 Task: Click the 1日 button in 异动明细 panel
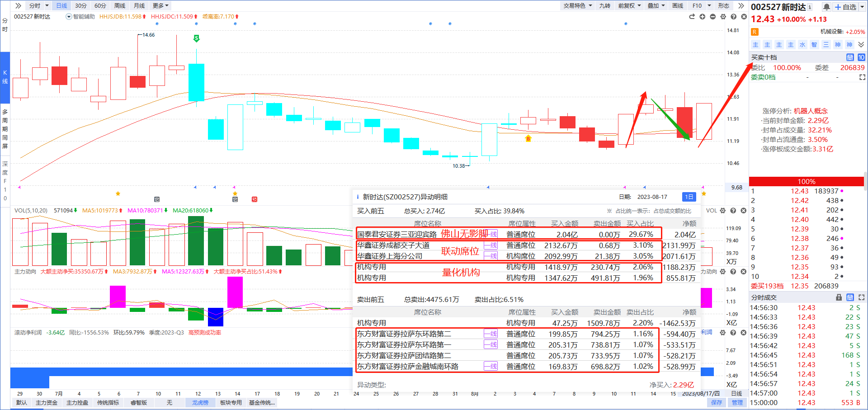click(689, 197)
